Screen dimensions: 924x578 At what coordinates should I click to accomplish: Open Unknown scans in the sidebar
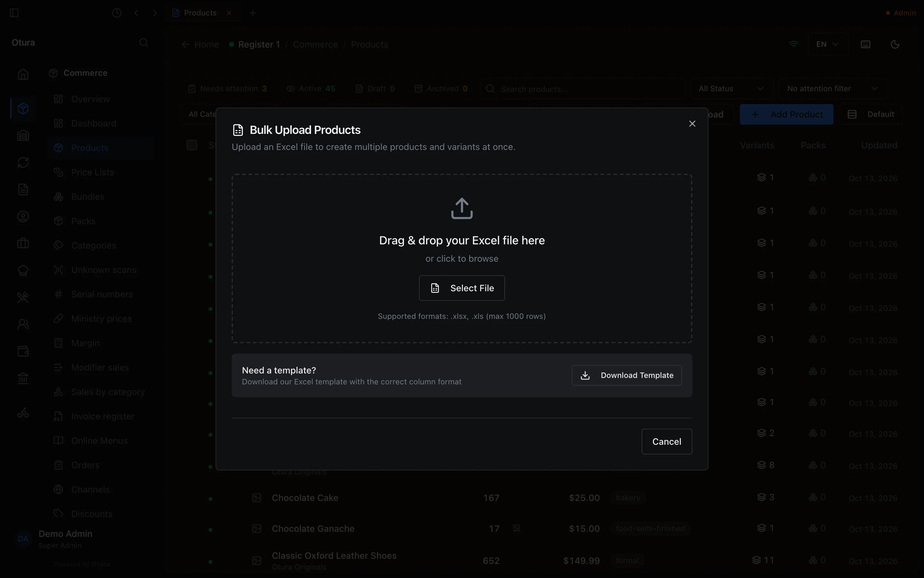click(100, 270)
